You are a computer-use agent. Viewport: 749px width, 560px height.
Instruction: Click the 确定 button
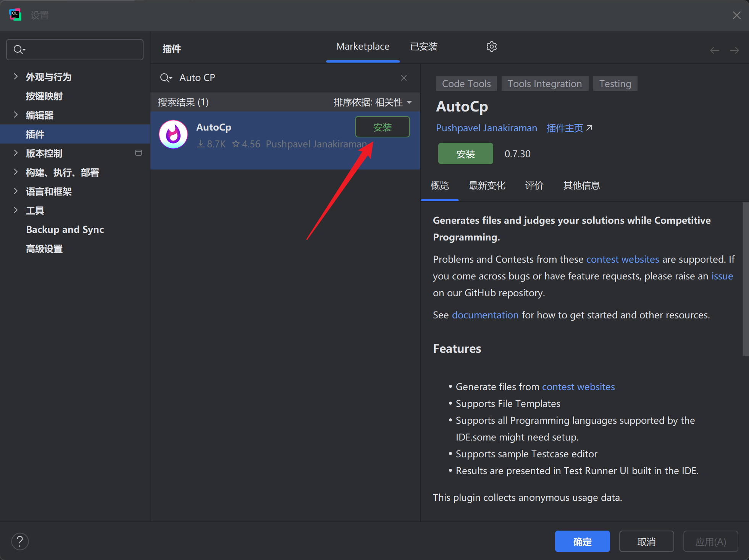point(582,541)
